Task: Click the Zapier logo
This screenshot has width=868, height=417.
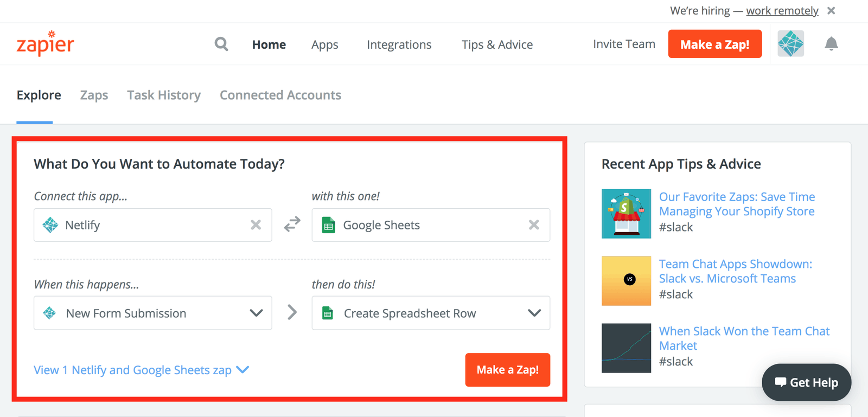Action: [x=45, y=44]
